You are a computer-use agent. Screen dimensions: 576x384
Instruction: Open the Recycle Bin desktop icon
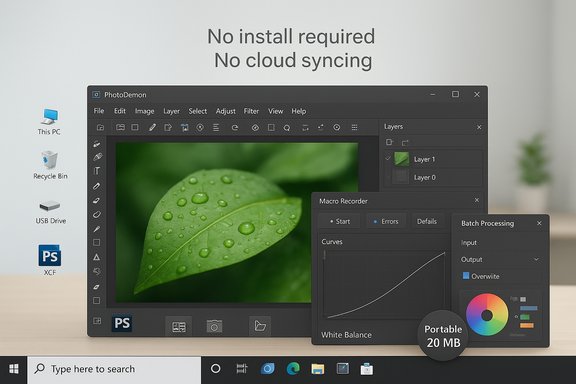(x=50, y=165)
